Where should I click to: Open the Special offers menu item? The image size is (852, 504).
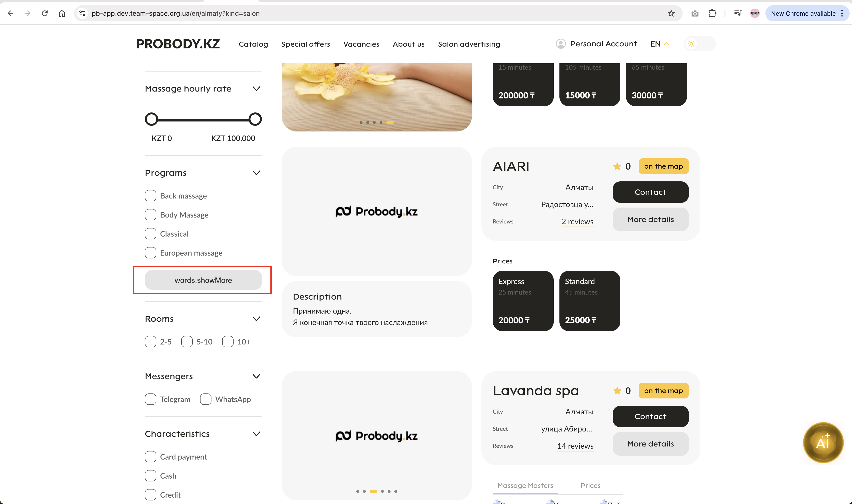pyautogui.click(x=305, y=44)
